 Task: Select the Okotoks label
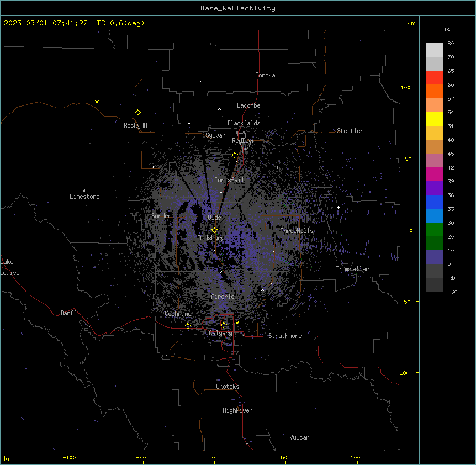[x=228, y=387]
